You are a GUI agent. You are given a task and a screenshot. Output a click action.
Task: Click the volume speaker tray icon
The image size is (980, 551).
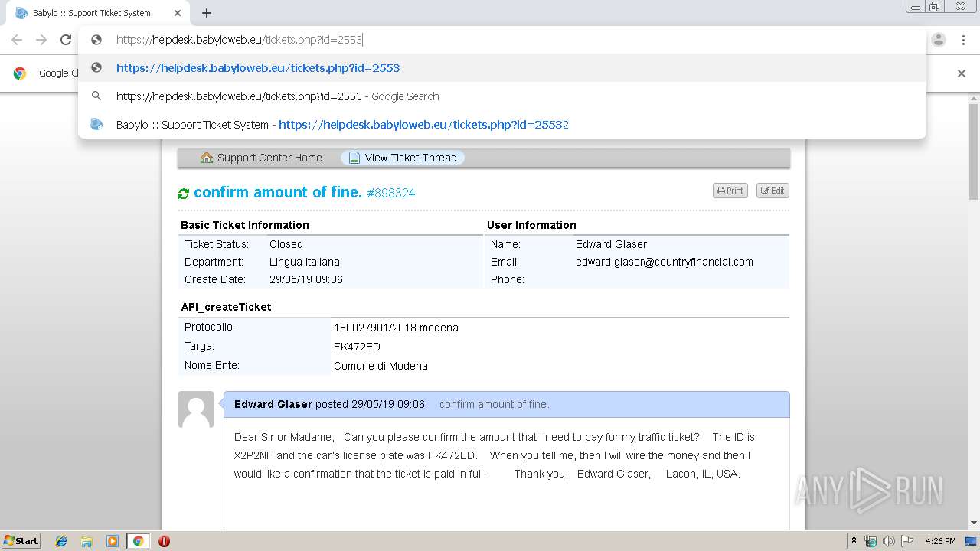click(x=888, y=541)
